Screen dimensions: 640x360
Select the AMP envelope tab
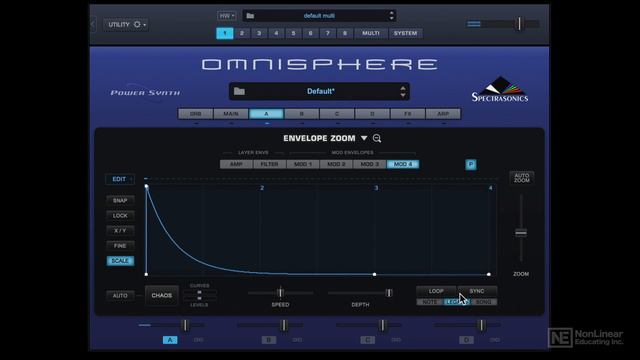point(236,164)
